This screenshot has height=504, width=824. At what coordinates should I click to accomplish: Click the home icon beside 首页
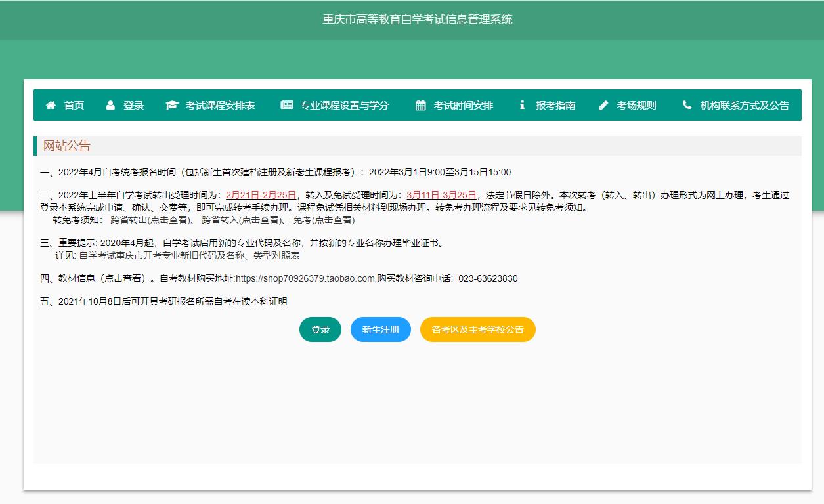(x=51, y=105)
